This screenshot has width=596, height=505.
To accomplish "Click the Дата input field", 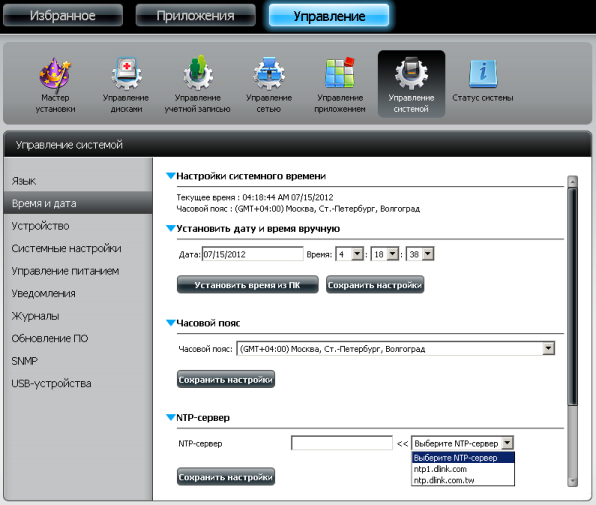I will [x=252, y=254].
